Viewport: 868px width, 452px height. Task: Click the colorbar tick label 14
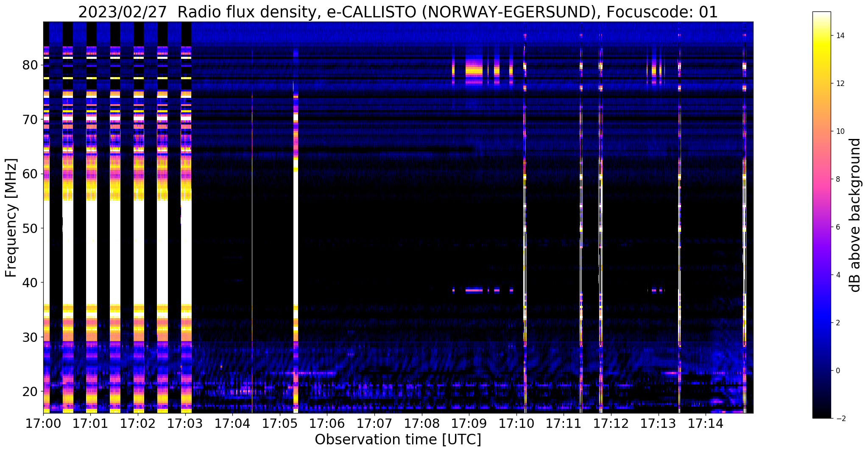pyautogui.click(x=839, y=36)
